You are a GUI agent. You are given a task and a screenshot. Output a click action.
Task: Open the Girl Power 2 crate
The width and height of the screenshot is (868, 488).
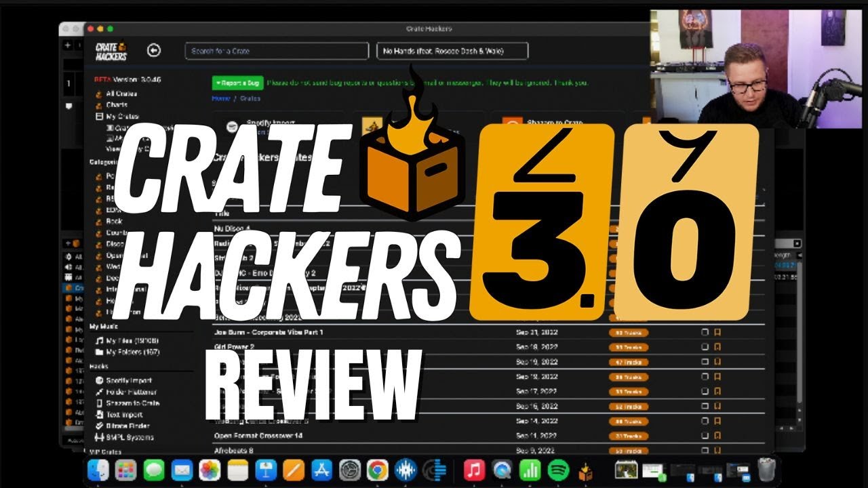[233, 347]
